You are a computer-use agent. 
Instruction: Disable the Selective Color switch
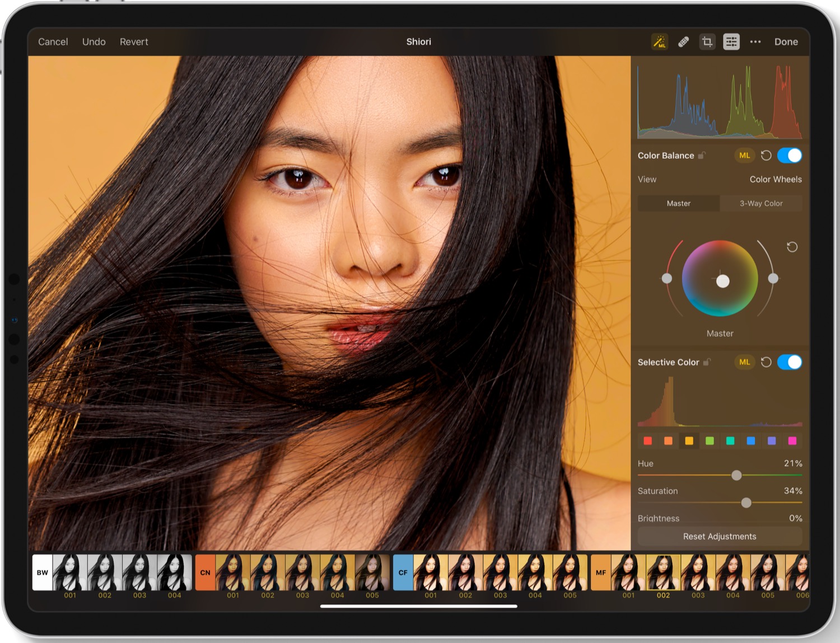coord(790,362)
